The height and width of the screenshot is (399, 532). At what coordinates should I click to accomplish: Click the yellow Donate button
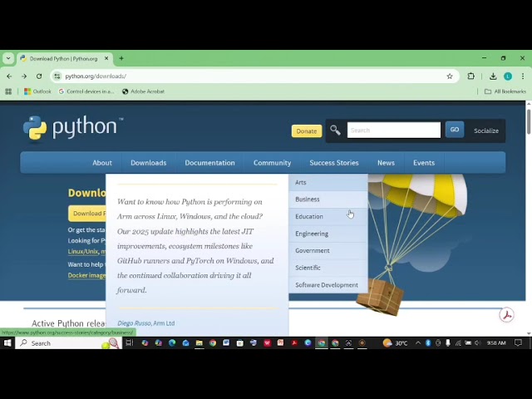(307, 131)
